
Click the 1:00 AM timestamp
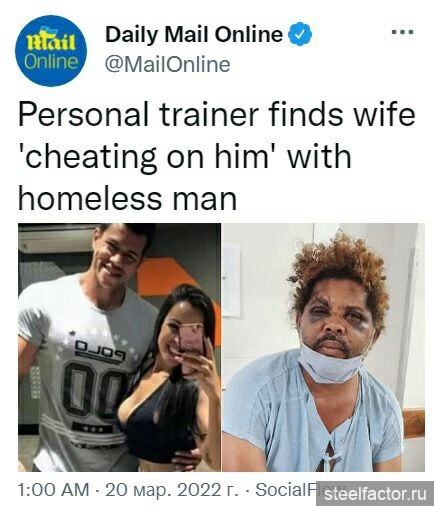(x=54, y=490)
